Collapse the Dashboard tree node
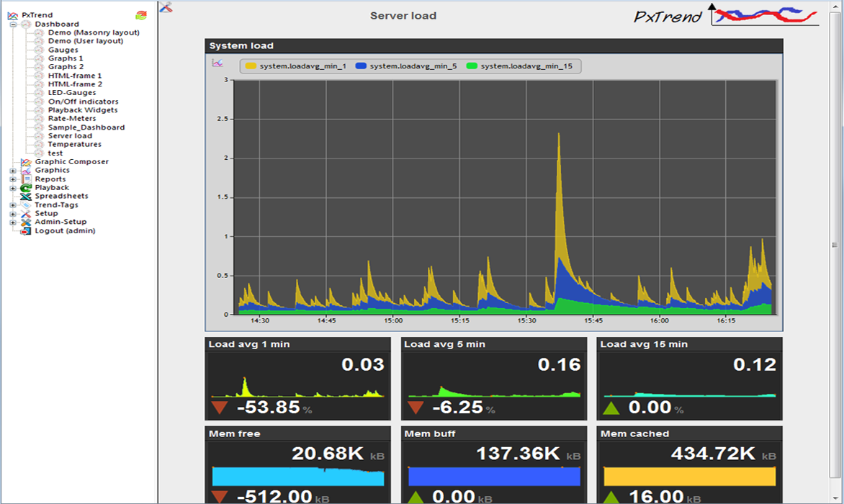 (x=13, y=24)
